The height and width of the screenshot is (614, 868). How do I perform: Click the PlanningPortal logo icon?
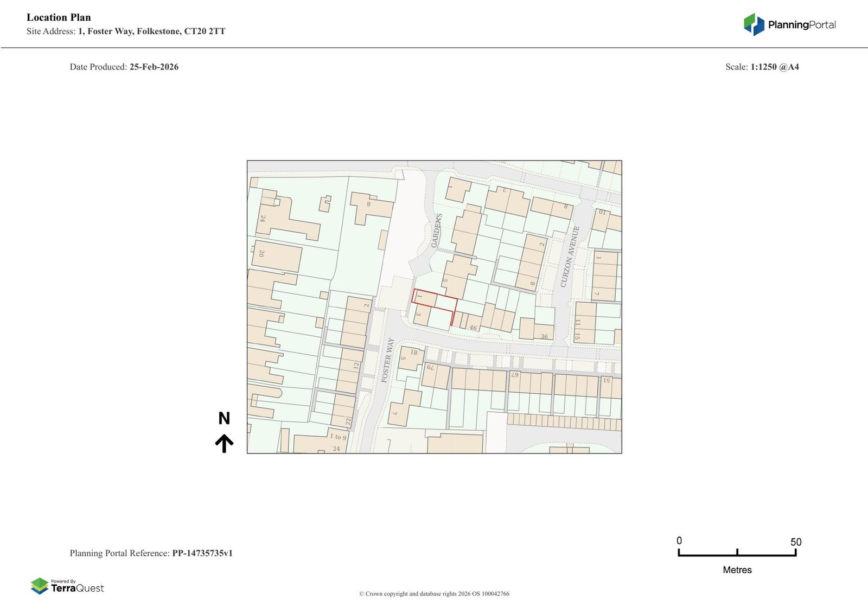(x=754, y=24)
